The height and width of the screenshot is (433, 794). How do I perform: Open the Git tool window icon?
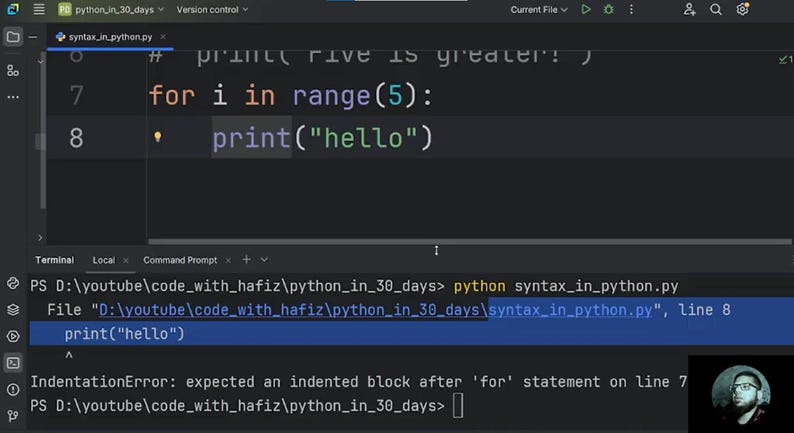13,416
